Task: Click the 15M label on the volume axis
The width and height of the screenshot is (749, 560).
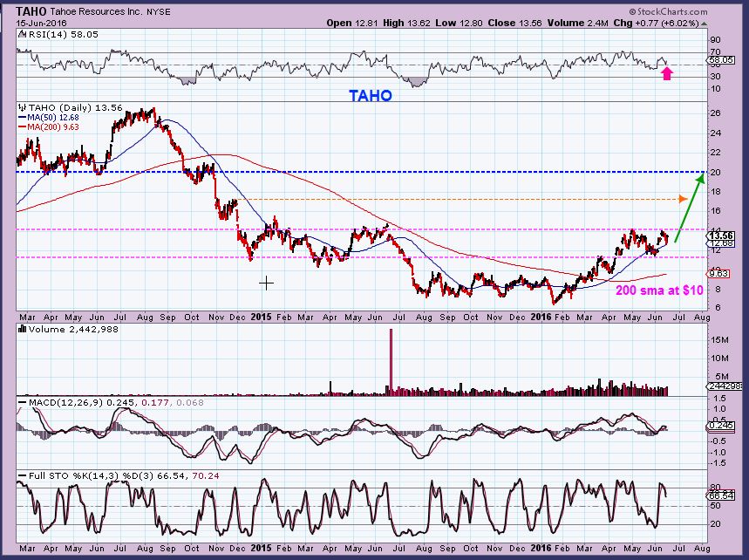Action: pyautogui.click(x=719, y=340)
